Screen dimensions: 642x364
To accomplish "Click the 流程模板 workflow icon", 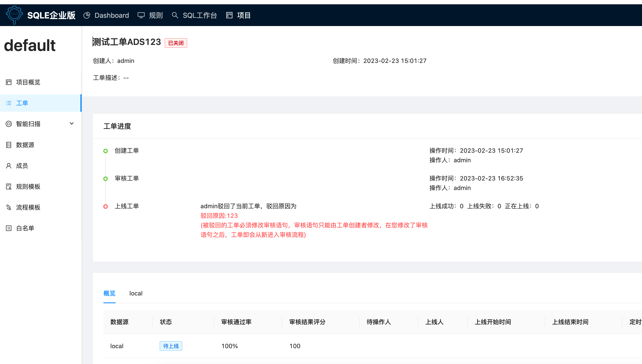I will pyautogui.click(x=9, y=207).
